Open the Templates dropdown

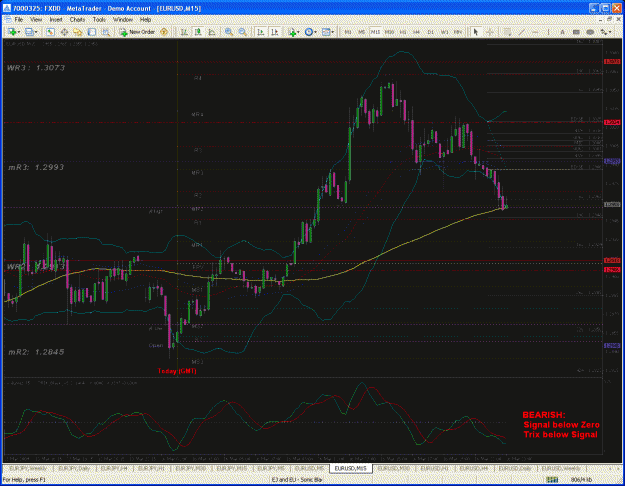(328, 32)
